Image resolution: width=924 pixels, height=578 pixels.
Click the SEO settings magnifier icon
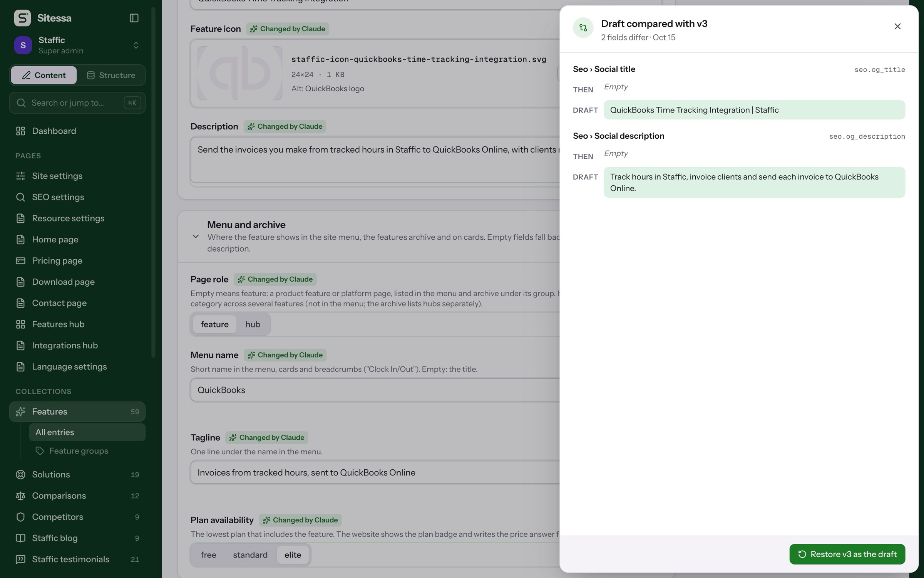tap(20, 197)
